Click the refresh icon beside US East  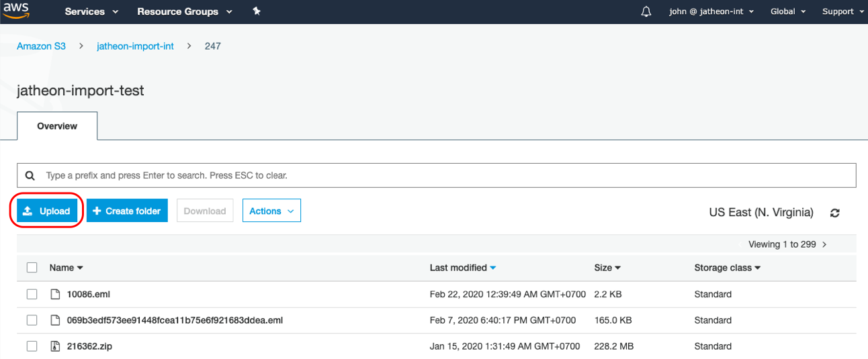[834, 213]
